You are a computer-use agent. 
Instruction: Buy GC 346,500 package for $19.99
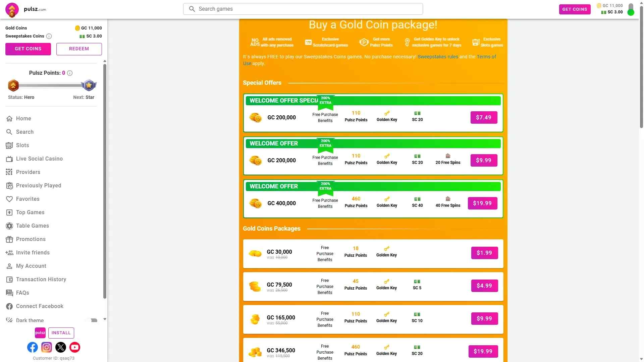pos(483,352)
